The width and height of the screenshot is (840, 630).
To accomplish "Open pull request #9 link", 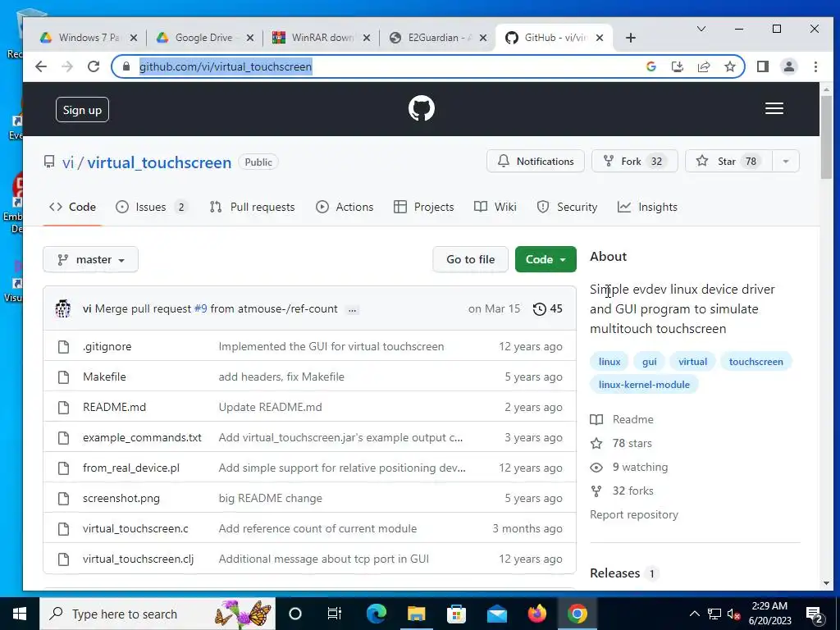I will pyautogui.click(x=200, y=309).
